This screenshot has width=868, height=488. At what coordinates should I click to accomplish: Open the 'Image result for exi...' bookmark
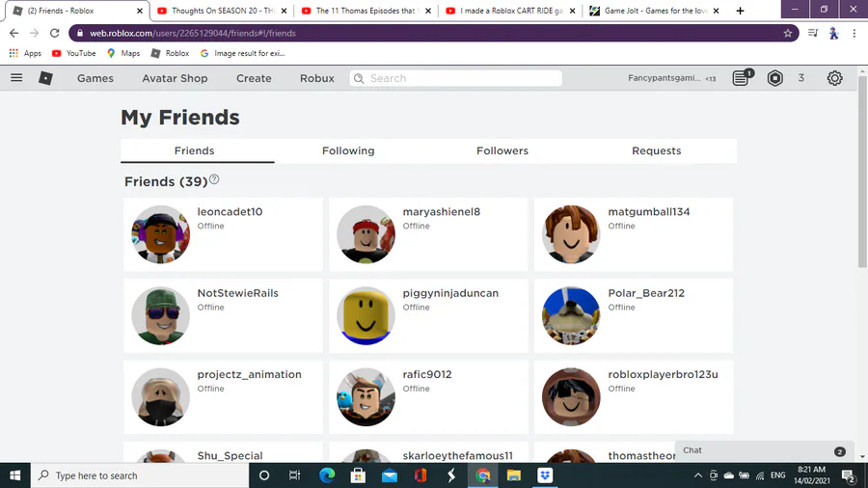(x=243, y=53)
